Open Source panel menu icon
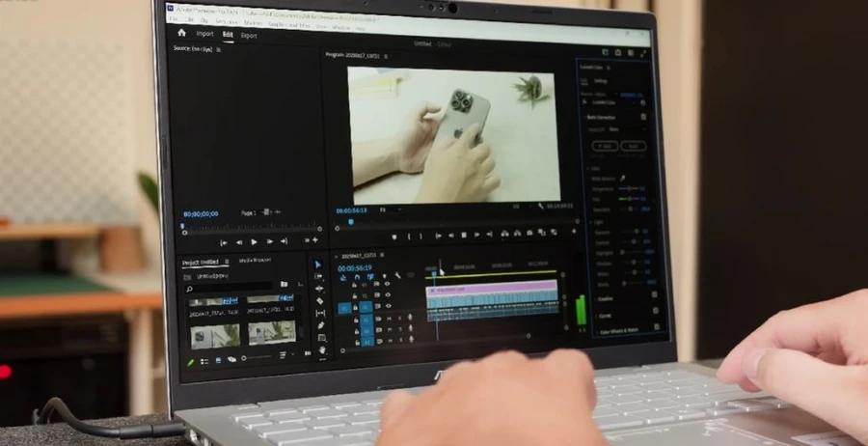Screen dimensions: 868x446 (218, 49)
